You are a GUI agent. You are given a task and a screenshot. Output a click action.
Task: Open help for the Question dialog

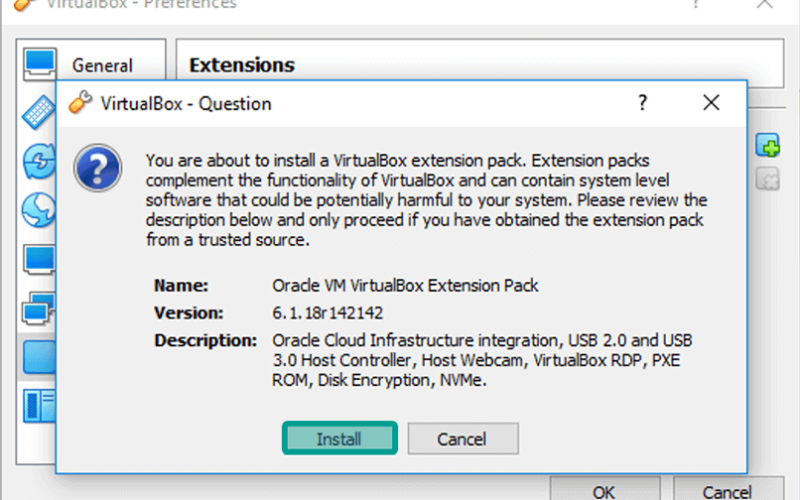click(642, 103)
